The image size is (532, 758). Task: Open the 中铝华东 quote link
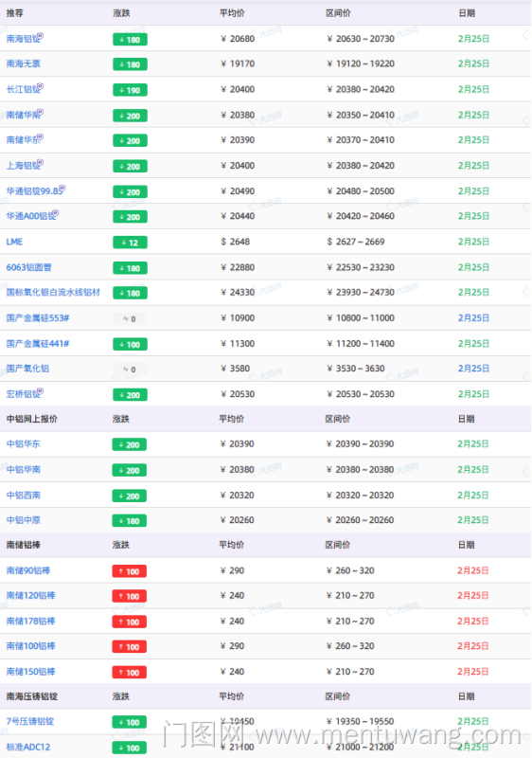23,444
